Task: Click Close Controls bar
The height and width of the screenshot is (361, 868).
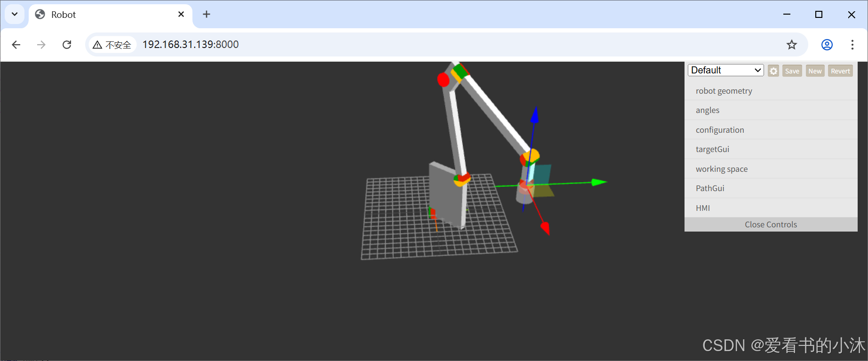Action: point(771,225)
